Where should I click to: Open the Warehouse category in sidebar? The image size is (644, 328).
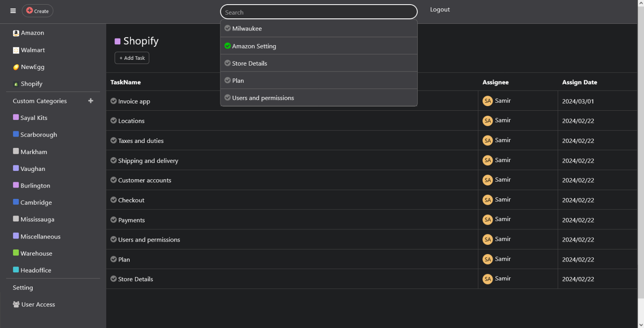(36, 254)
